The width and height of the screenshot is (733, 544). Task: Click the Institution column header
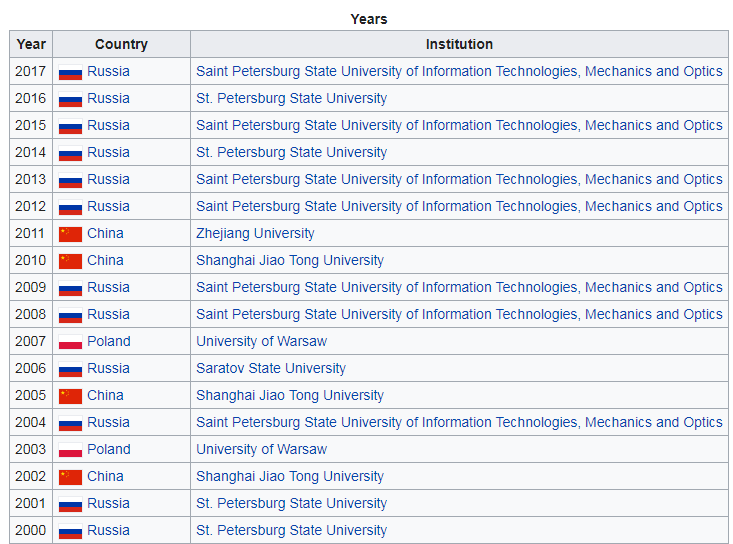pyautogui.click(x=459, y=44)
